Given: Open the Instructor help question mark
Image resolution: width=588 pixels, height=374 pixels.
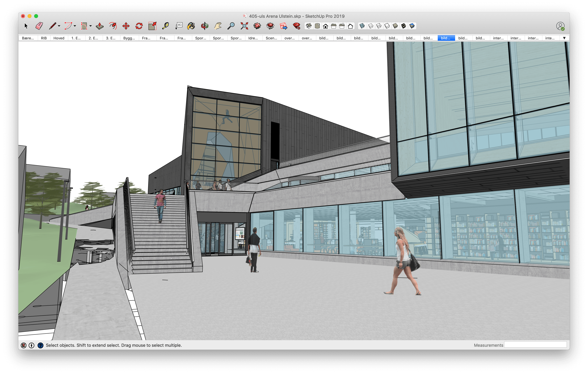Looking at the screenshot, I should 41,345.
